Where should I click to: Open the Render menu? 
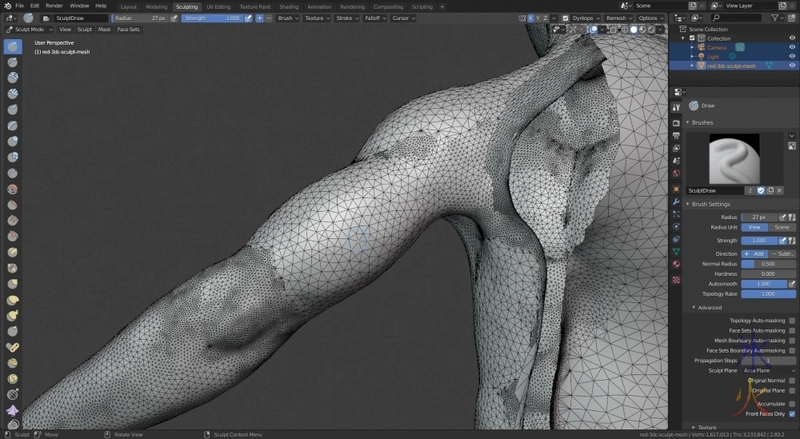click(x=54, y=6)
